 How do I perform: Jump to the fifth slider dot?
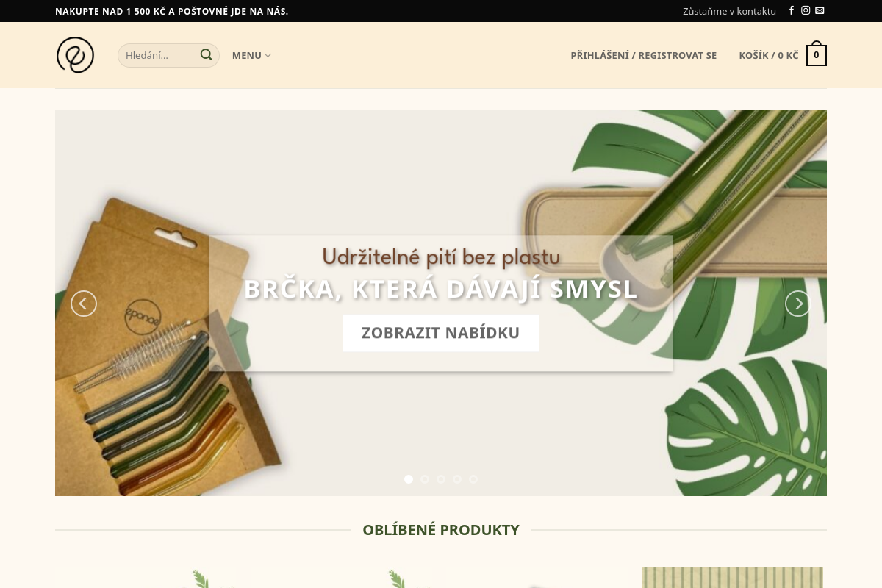pyautogui.click(x=473, y=479)
